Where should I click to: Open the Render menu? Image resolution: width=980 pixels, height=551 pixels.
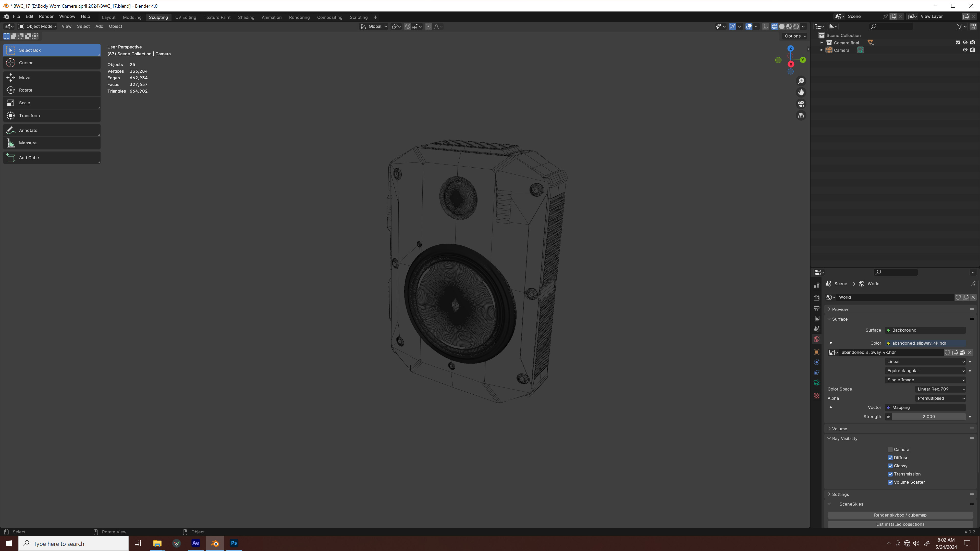point(46,16)
